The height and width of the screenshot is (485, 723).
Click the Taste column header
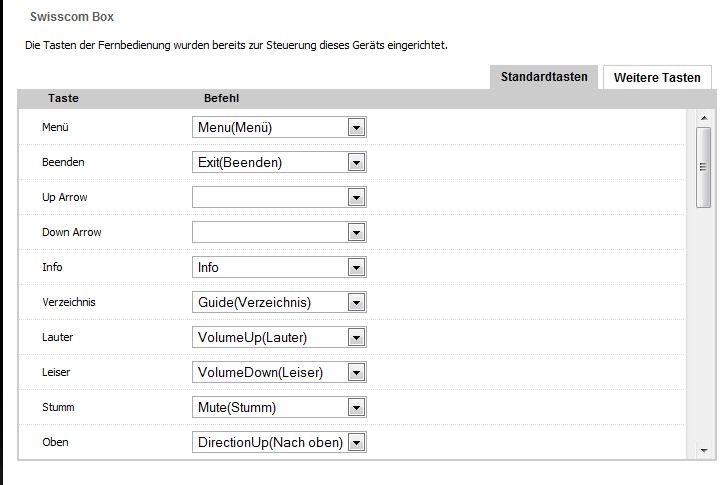63,99
